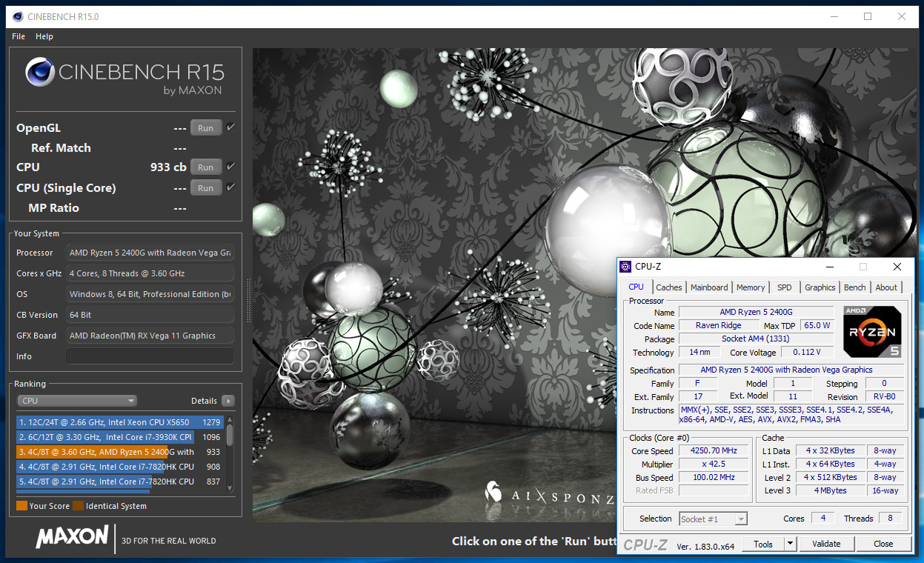Click the Bus Speed value 100.02 MHz
924x563 pixels.
pos(714,477)
